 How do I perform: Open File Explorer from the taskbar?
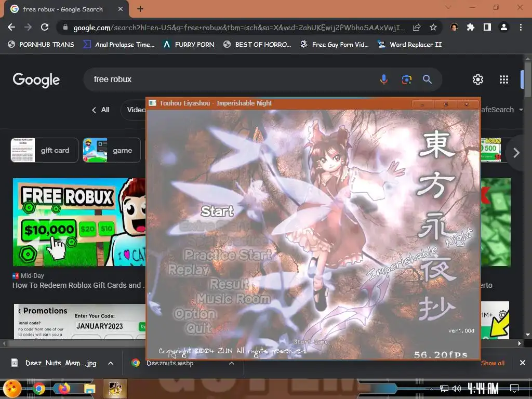[89, 389]
